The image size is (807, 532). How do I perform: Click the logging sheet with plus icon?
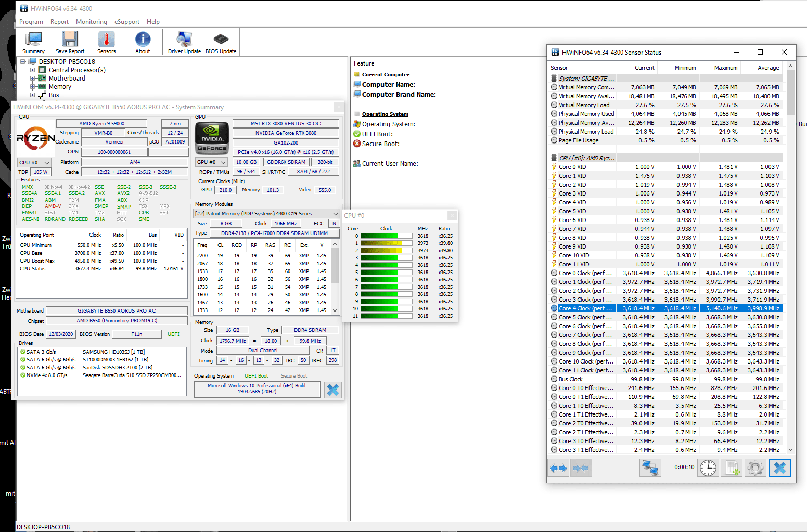(x=732, y=468)
